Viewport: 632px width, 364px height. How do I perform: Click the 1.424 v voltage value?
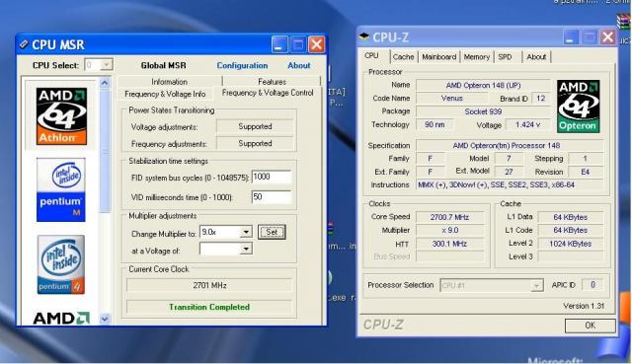pos(527,125)
